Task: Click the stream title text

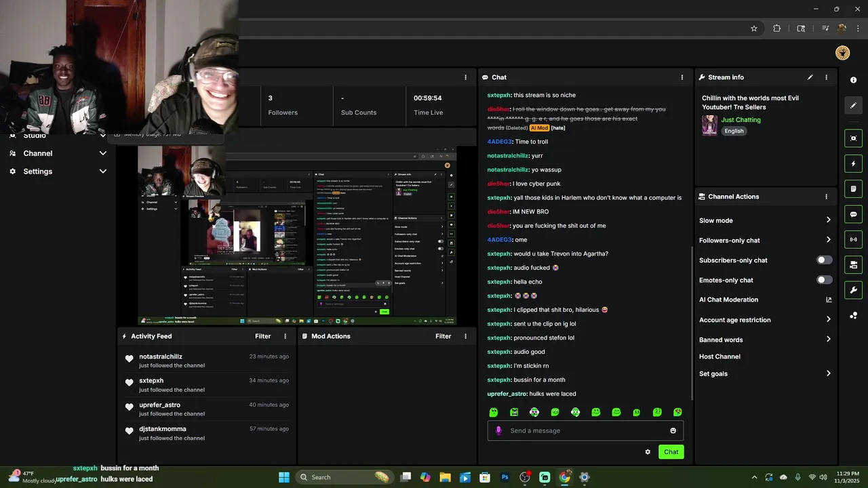Action: 750,102
